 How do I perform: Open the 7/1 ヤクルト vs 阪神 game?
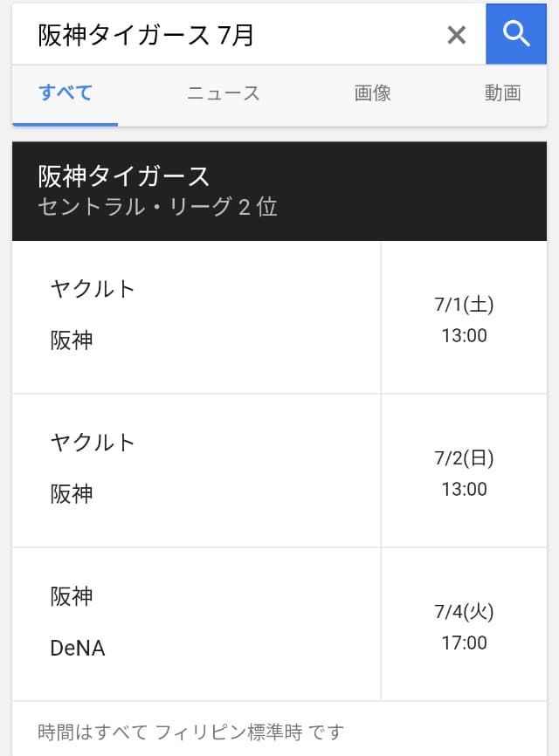pyautogui.click(x=197, y=316)
